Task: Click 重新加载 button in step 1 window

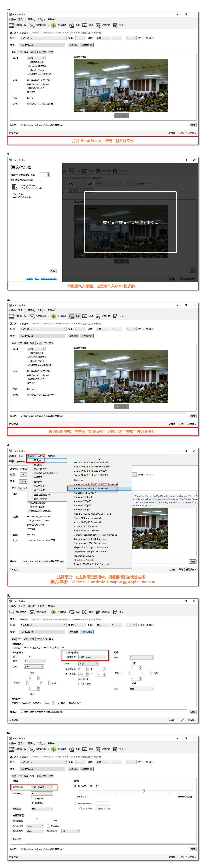Action: [x=73, y=45]
